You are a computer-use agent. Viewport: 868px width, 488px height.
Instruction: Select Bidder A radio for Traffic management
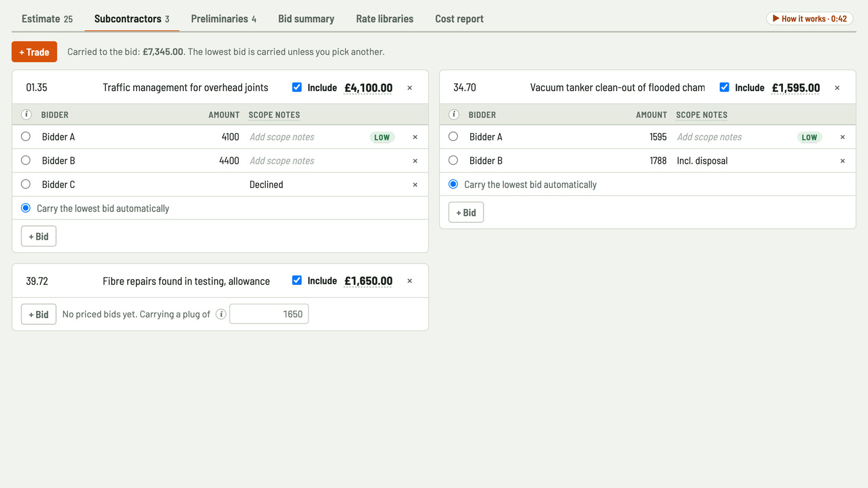(x=26, y=137)
